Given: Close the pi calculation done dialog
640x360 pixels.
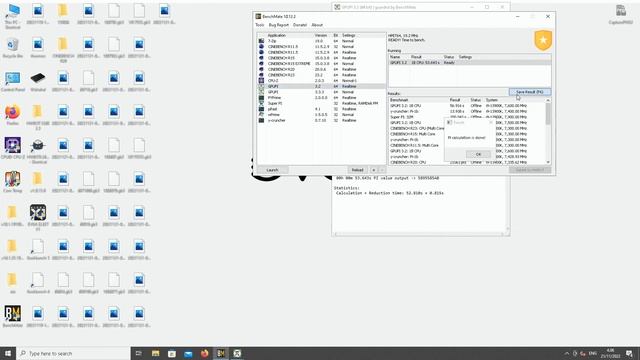Looking at the screenshot, I should [x=491, y=122].
